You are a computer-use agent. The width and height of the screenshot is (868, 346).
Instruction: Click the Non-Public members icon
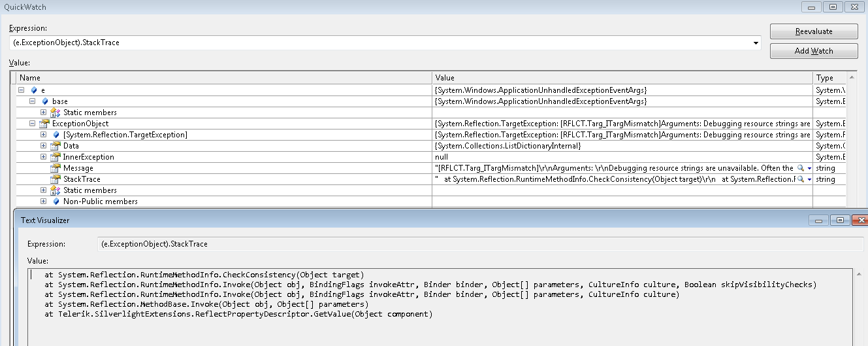[56, 201]
